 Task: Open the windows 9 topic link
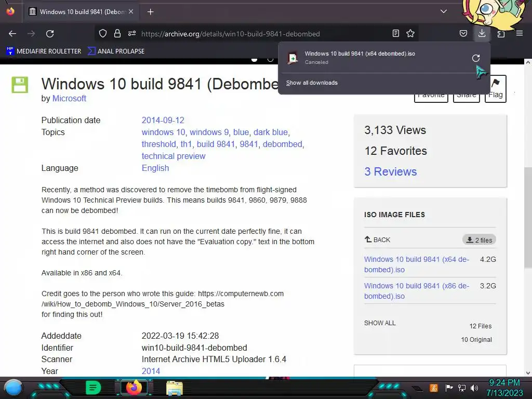[x=209, y=132]
